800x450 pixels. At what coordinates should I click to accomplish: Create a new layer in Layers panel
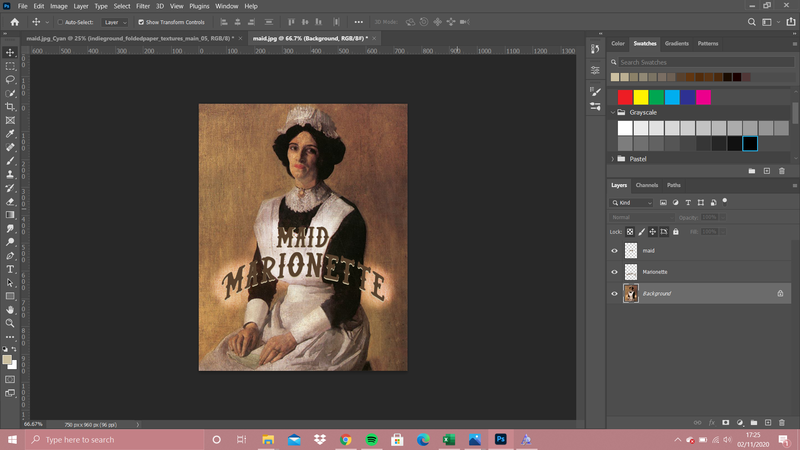pos(768,422)
